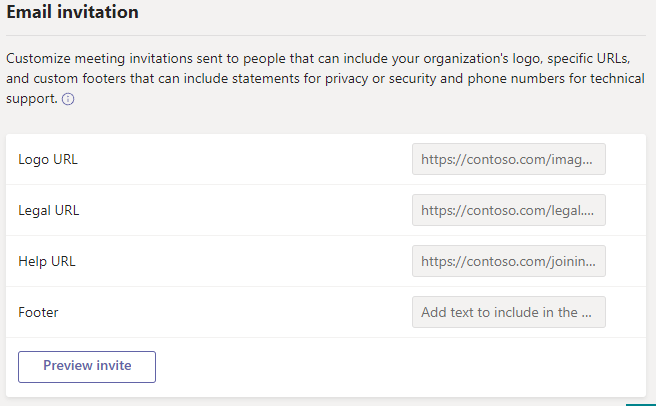The image size is (656, 406).
Task: Select the "Email invitation" section heading
Action: (x=72, y=12)
